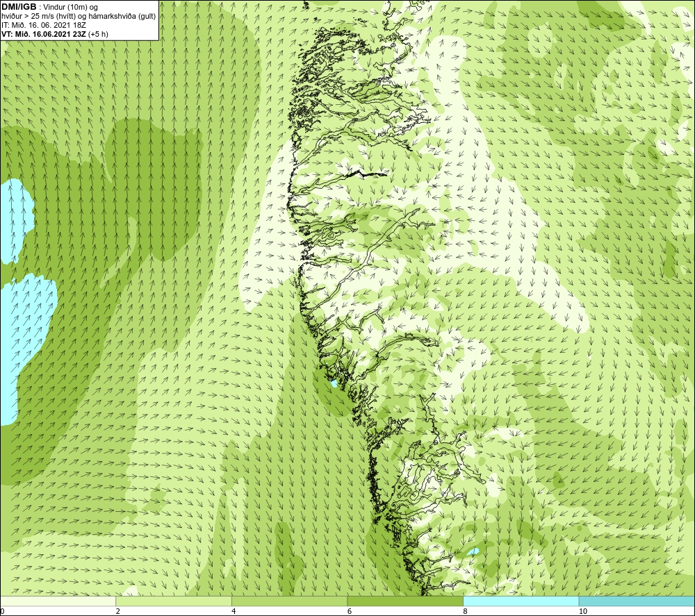Click the legend tick label '6'
Screen dimensions: 695x616
[x=350, y=611]
